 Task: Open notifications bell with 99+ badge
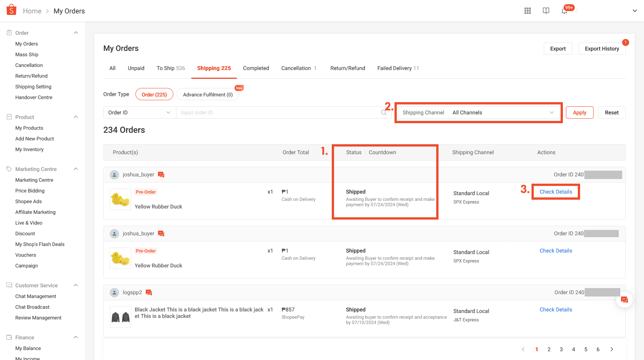click(x=564, y=11)
